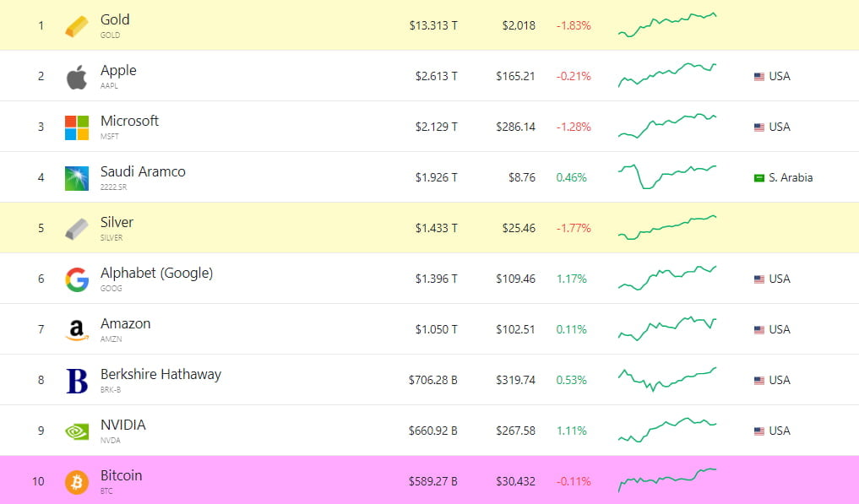The height and width of the screenshot is (504, 859).
Task: Click Amazon market cap $1.050 T
Action: (436, 330)
